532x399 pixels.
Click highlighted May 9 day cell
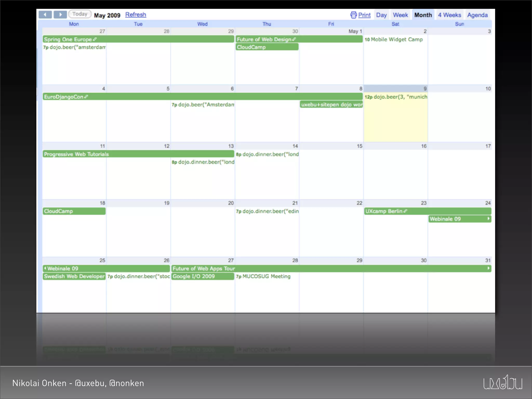point(395,122)
